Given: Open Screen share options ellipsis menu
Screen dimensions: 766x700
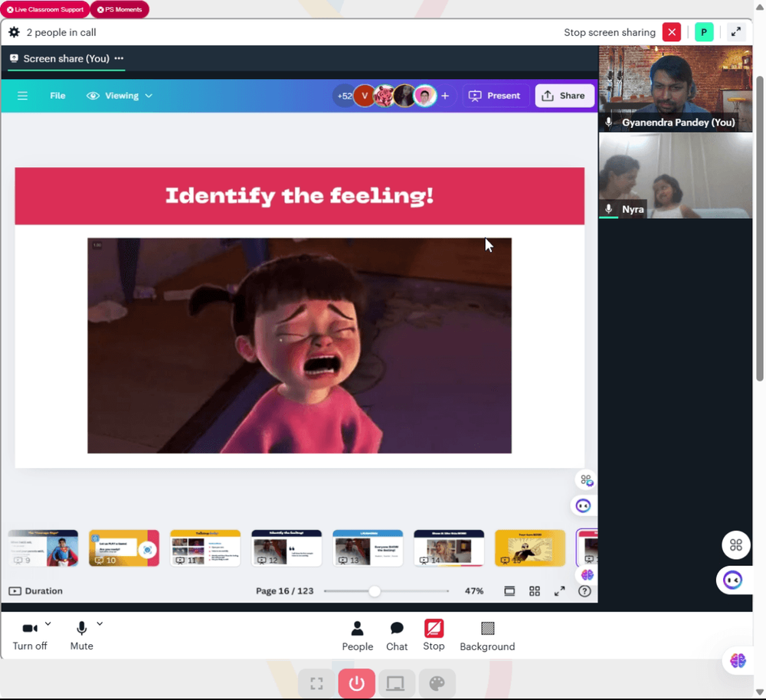Looking at the screenshot, I should tap(119, 58).
